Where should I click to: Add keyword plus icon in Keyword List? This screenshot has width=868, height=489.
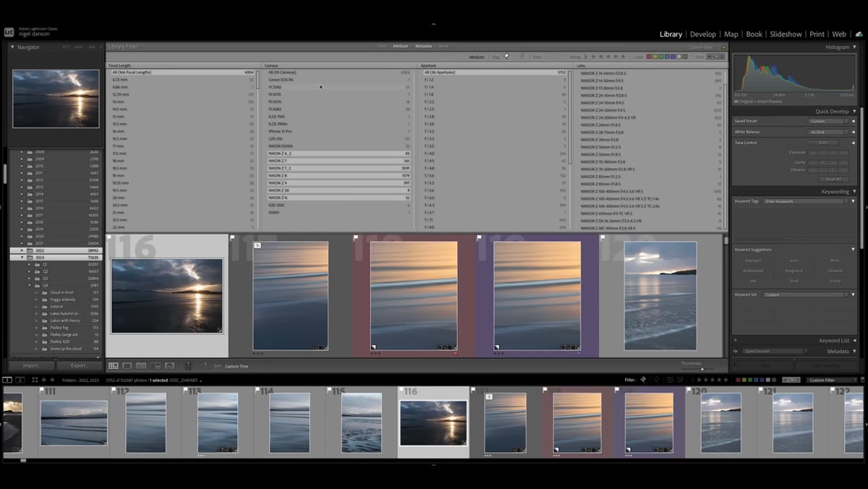(736, 340)
